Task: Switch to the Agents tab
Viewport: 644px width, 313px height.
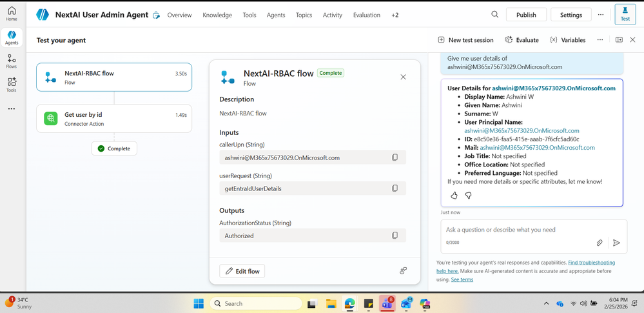Action: 276,15
